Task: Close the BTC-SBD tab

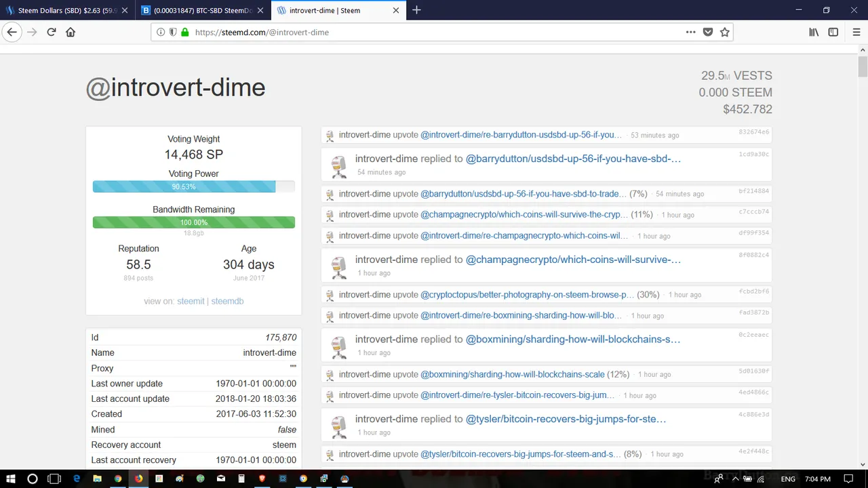Action: pos(259,10)
